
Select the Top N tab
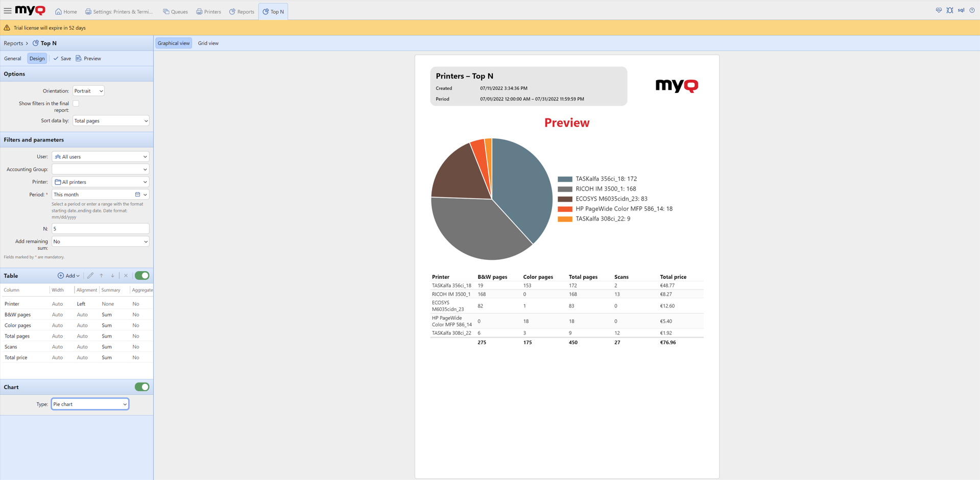pyautogui.click(x=273, y=12)
